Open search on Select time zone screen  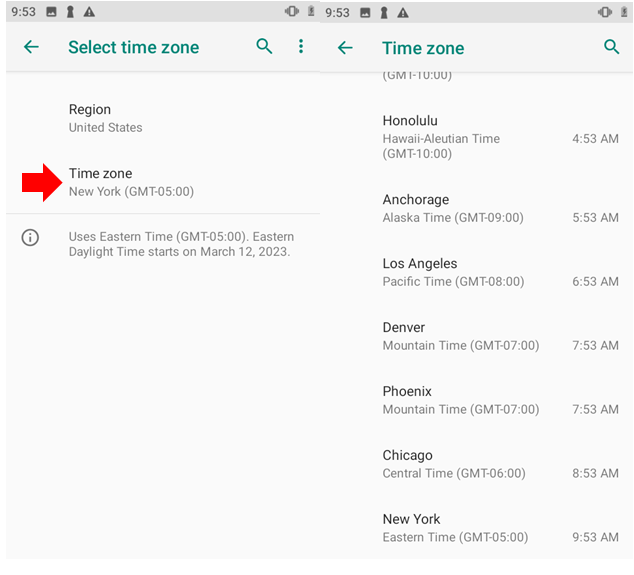[264, 47]
